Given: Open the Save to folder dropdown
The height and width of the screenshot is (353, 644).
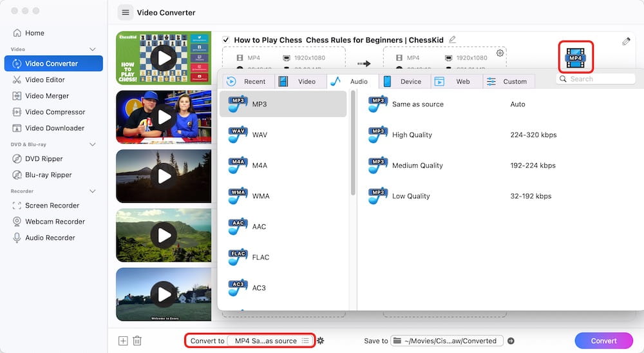Looking at the screenshot, I should click(x=447, y=341).
